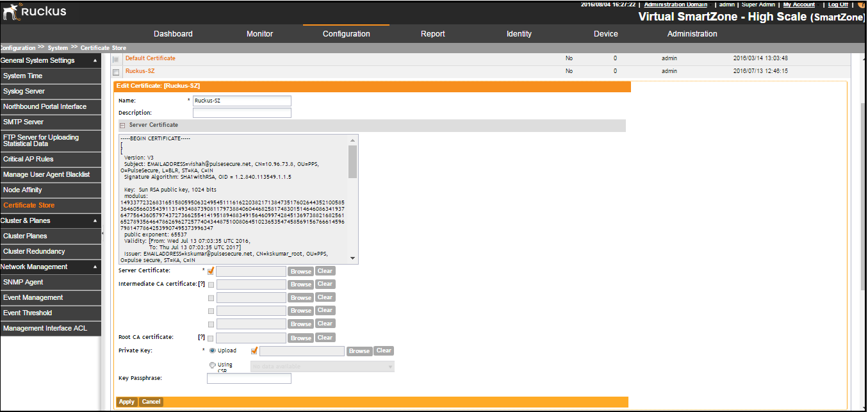Tick checkbox beside Intermediate CA certificate label
This screenshot has height=412, width=868.
click(211, 284)
